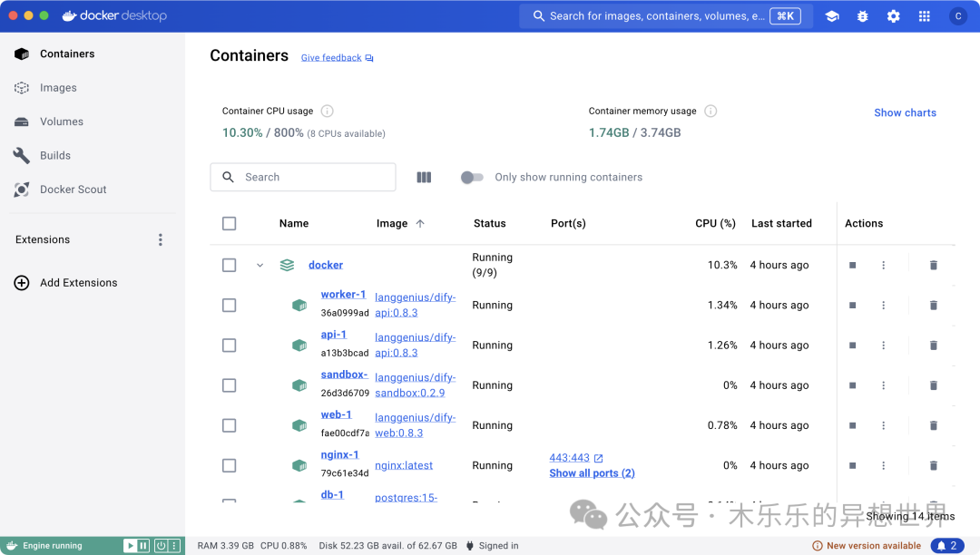Open the worker-1 container link
980x555 pixels.
343,294
